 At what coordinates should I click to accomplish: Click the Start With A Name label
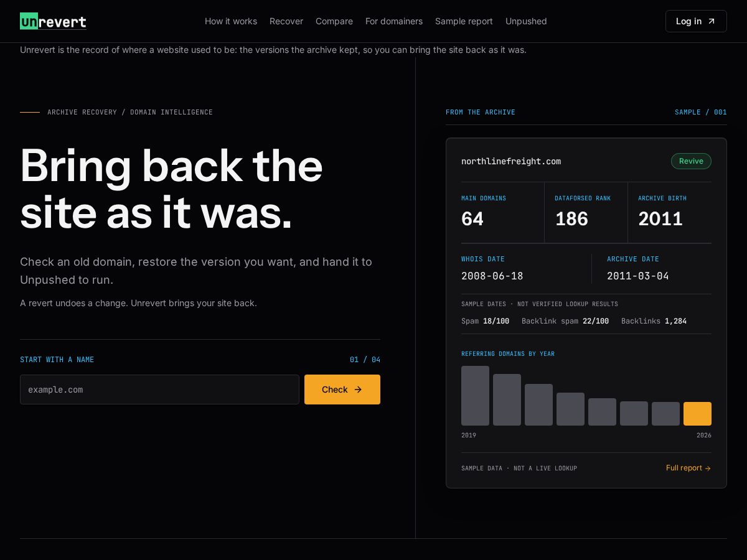[57, 360]
